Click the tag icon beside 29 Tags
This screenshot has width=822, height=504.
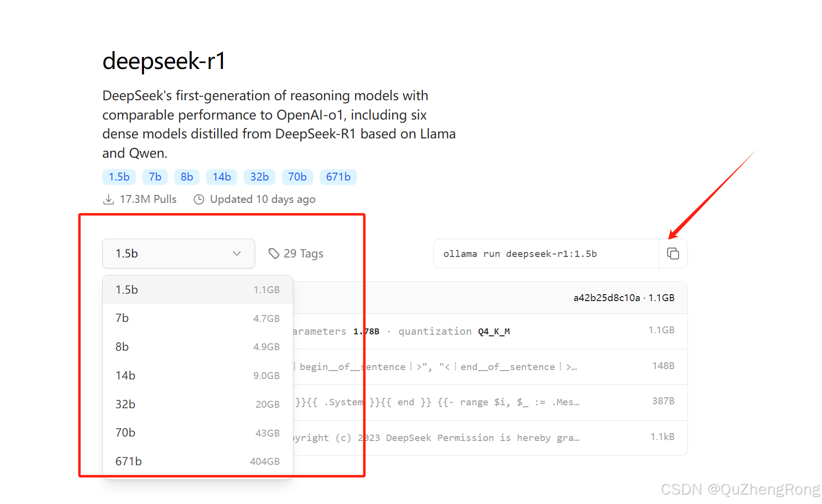pyautogui.click(x=274, y=253)
